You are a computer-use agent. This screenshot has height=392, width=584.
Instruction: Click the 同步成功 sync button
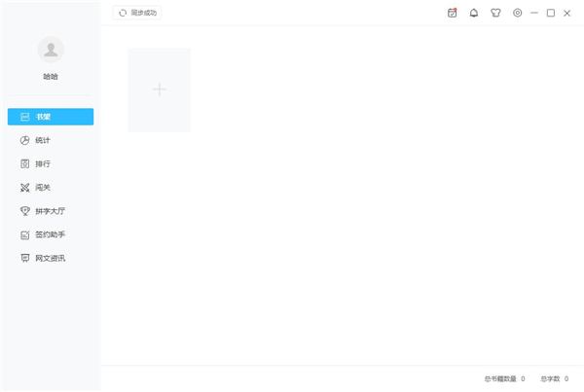137,13
